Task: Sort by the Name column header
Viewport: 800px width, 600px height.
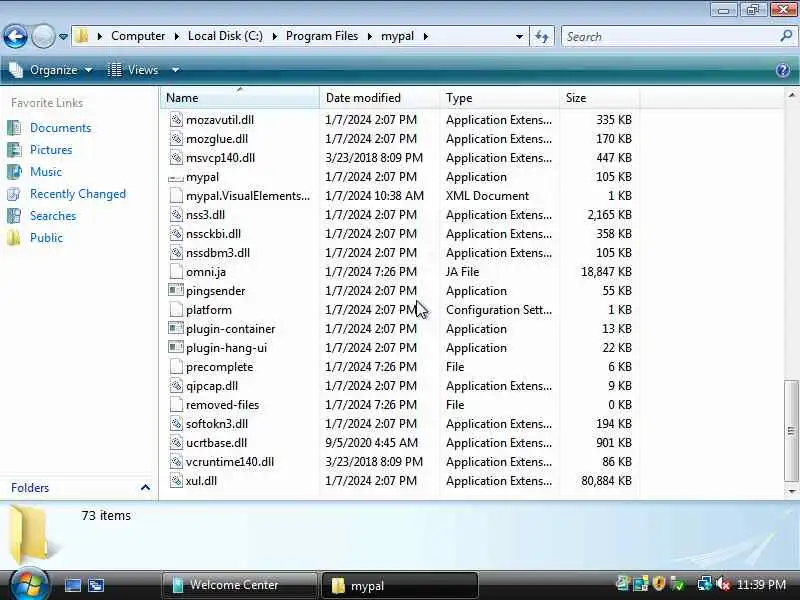Action: click(240, 97)
